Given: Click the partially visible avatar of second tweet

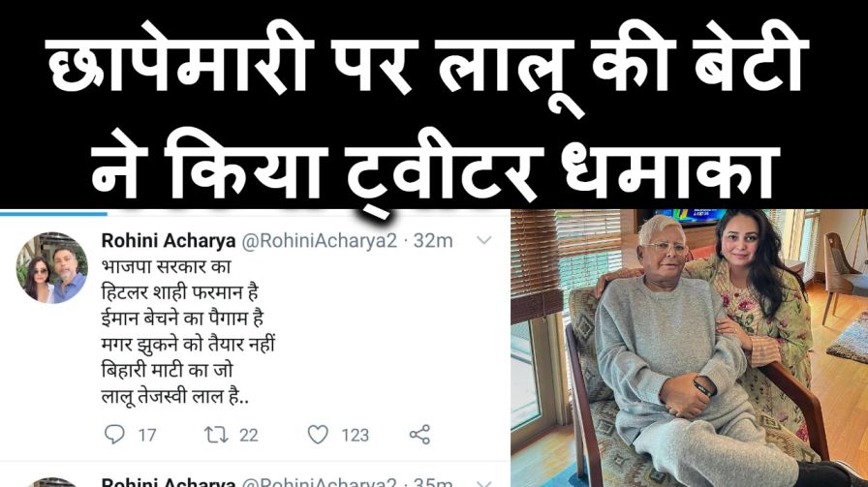Looking at the screenshot, I should point(51,482).
